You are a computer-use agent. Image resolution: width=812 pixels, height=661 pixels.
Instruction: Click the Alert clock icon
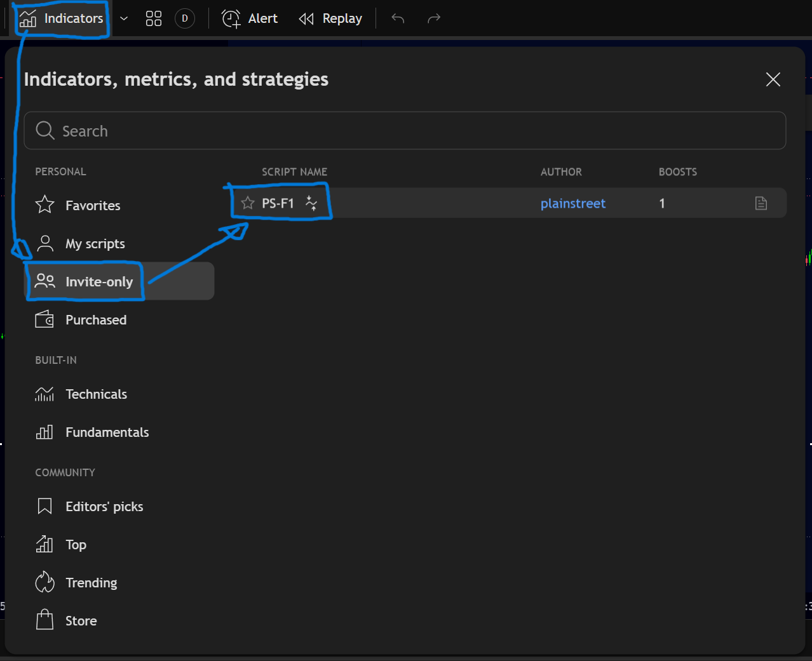tap(231, 19)
